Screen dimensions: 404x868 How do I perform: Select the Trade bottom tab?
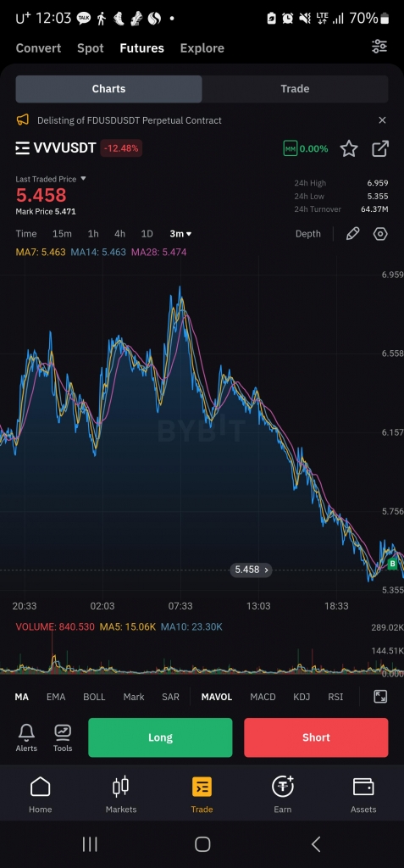pos(202,794)
